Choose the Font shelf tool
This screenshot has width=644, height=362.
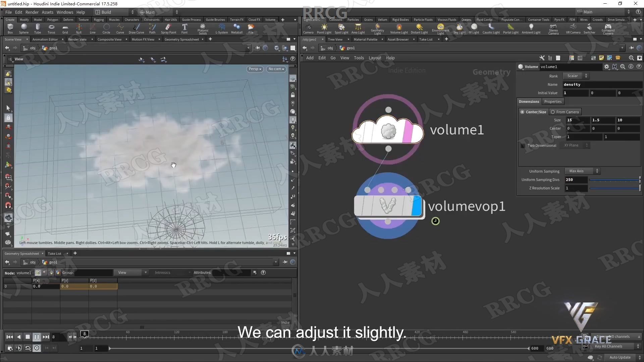[184, 28]
